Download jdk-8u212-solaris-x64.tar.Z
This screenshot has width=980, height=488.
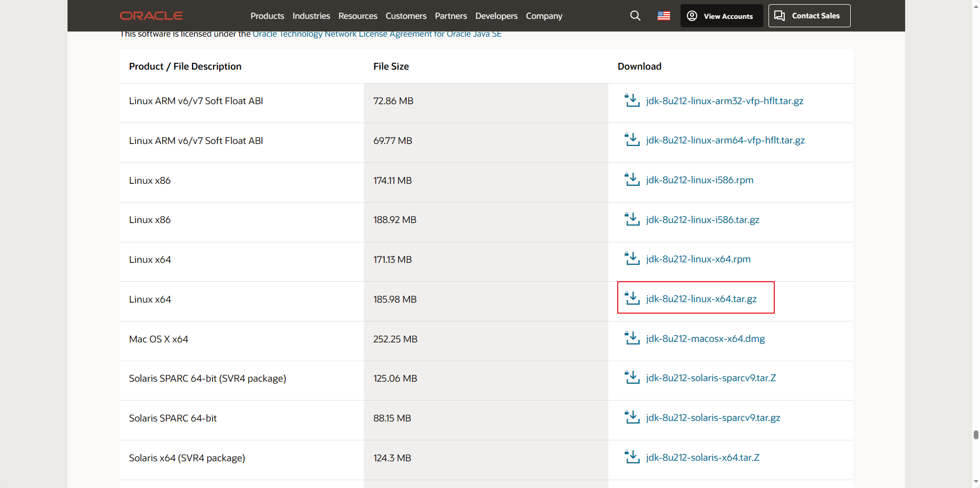[x=703, y=457]
